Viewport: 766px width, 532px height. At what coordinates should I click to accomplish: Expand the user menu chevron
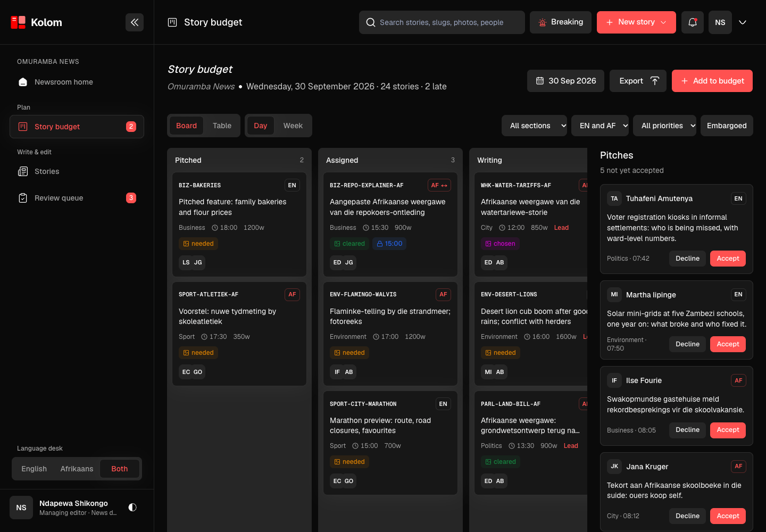[743, 22]
